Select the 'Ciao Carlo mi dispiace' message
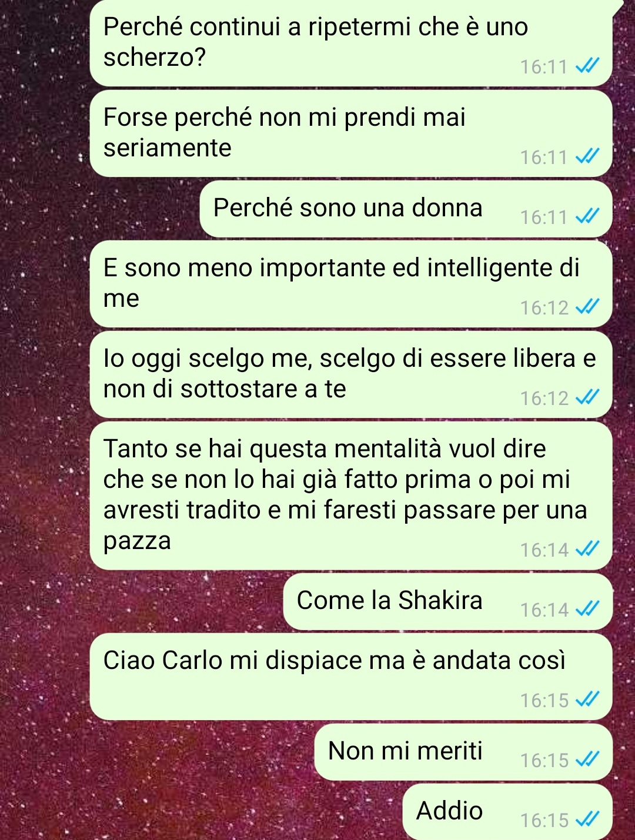 pyautogui.click(x=351, y=677)
